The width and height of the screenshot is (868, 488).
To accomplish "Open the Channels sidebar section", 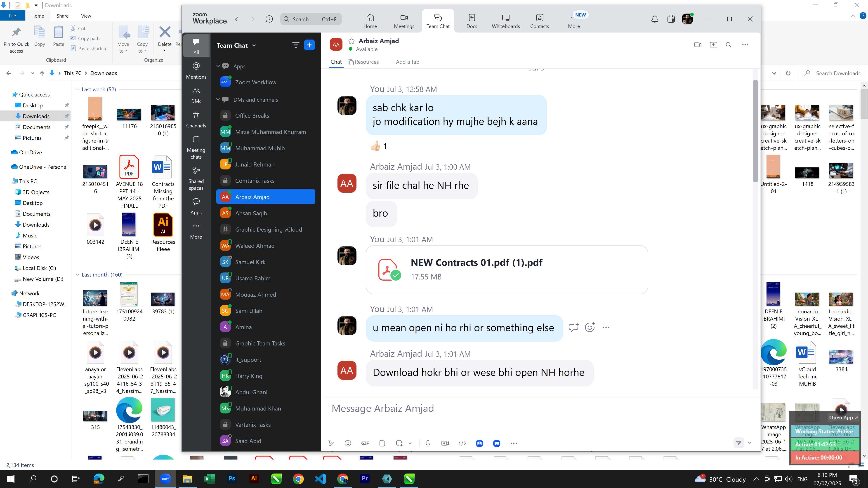I will click(x=196, y=119).
